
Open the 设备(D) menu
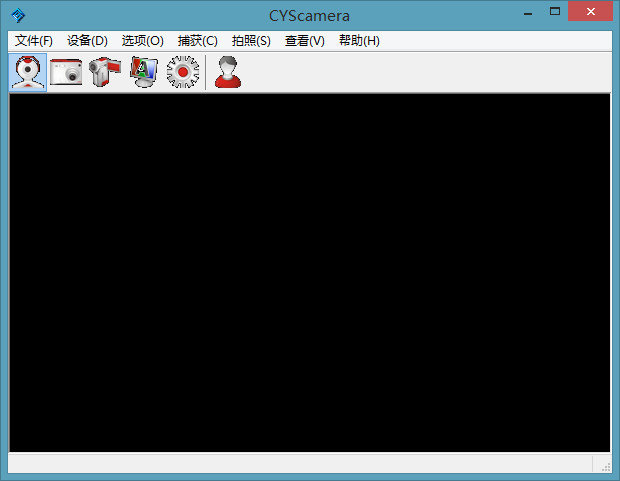tap(87, 40)
